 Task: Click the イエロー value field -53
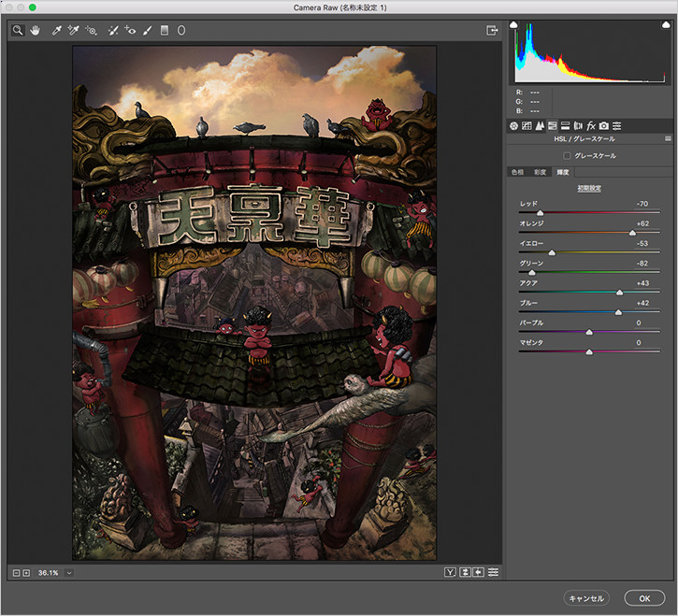tap(642, 243)
